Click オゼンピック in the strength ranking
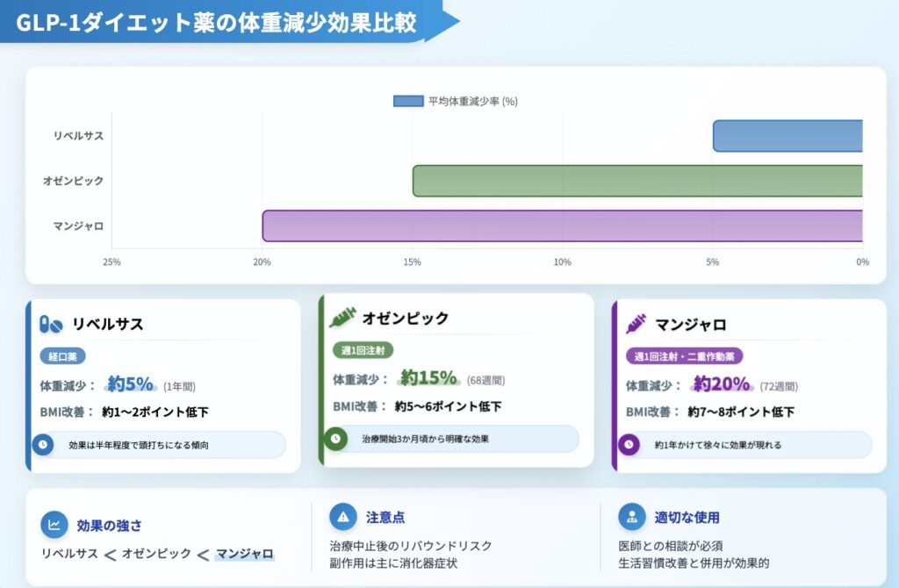 (x=156, y=554)
